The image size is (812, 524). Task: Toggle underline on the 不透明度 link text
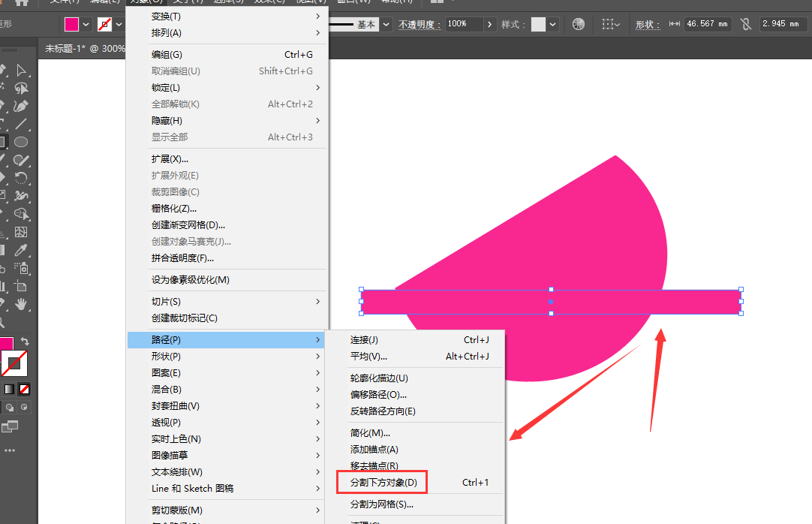click(420, 24)
